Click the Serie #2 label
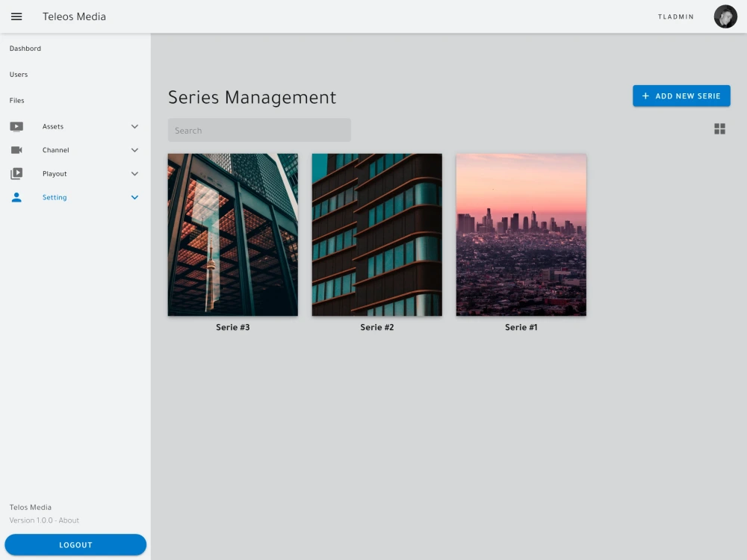The width and height of the screenshot is (747, 560). (x=376, y=327)
